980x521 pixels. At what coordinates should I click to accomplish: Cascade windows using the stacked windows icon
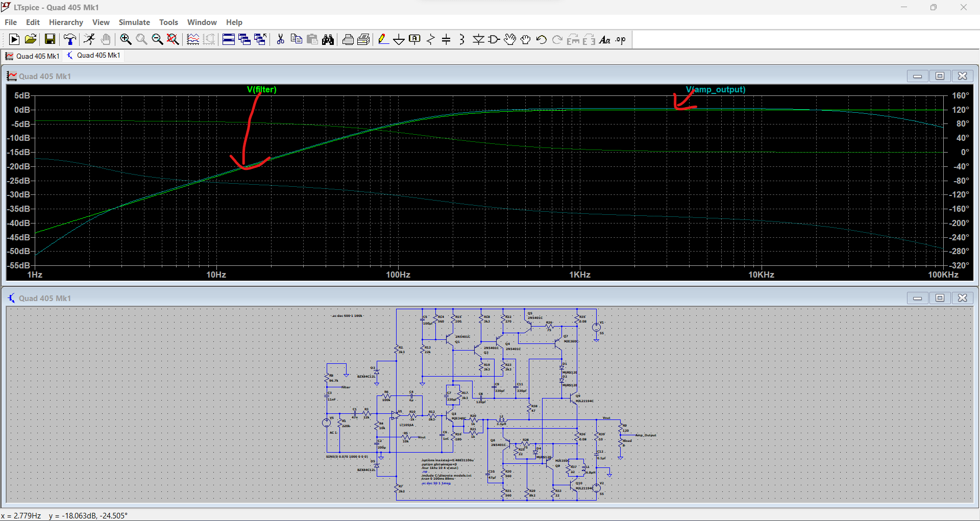[x=244, y=39]
